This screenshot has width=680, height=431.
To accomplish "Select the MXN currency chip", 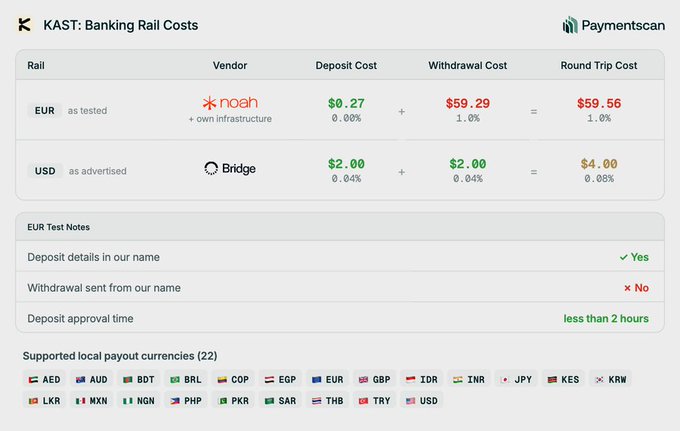I will [x=92, y=401].
